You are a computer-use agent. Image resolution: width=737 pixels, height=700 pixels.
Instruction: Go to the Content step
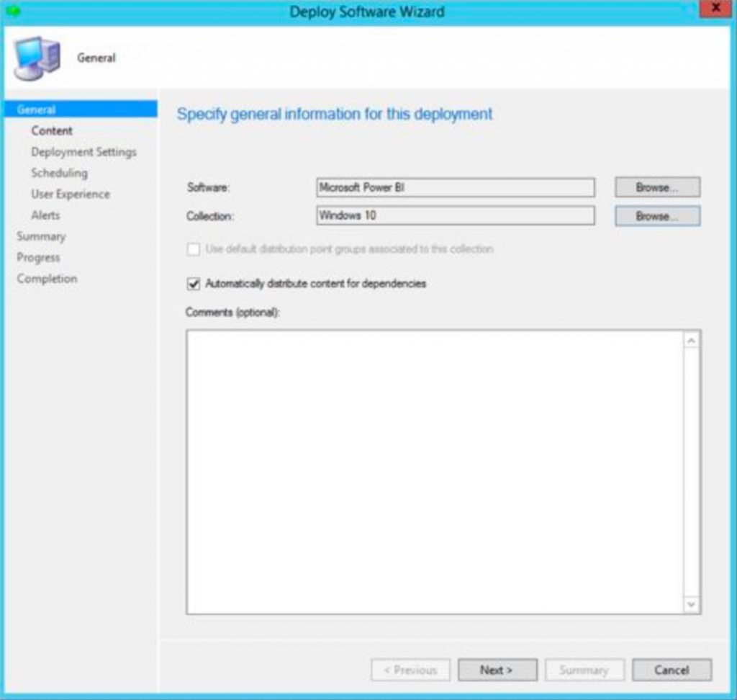[52, 131]
